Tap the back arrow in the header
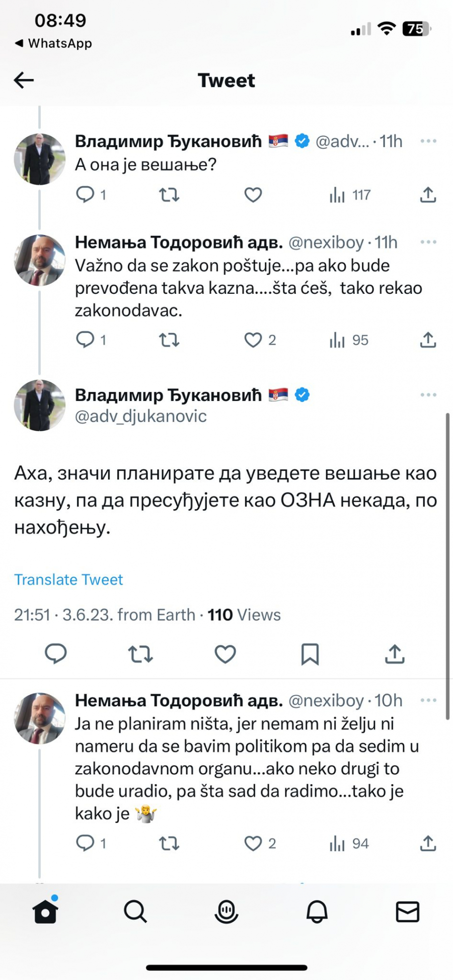 (24, 80)
